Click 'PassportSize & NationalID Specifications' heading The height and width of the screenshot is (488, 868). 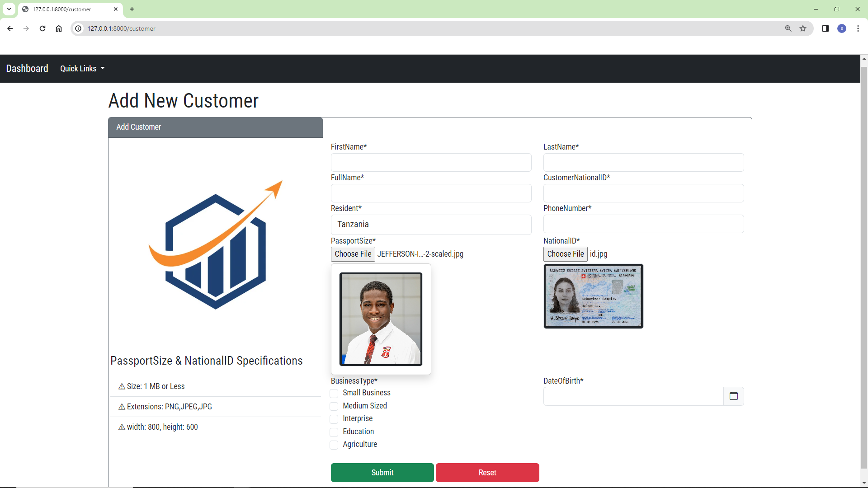coord(207,361)
